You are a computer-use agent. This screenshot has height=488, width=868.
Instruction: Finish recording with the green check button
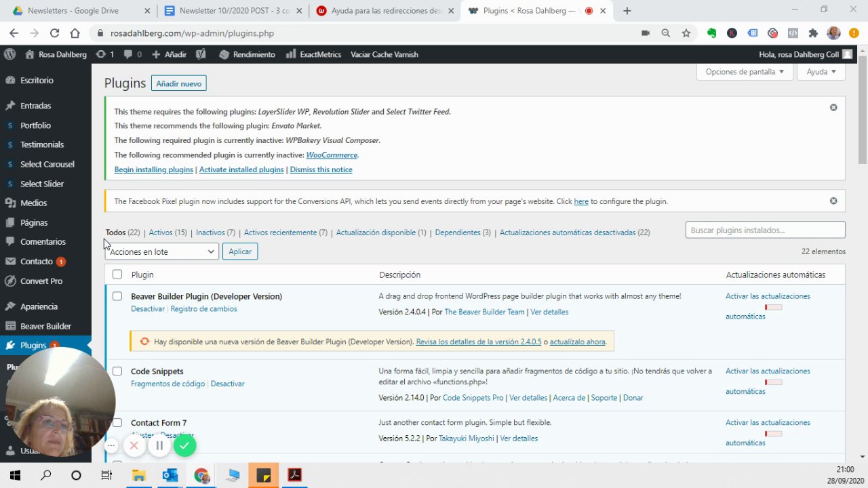184,445
